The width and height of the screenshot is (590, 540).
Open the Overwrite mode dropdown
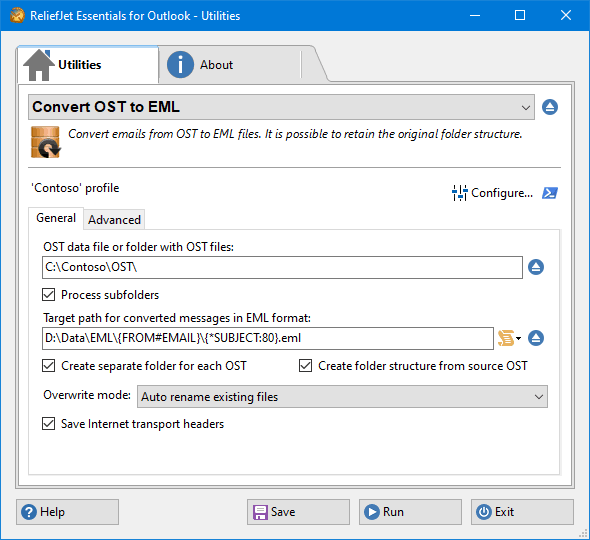pos(342,397)
